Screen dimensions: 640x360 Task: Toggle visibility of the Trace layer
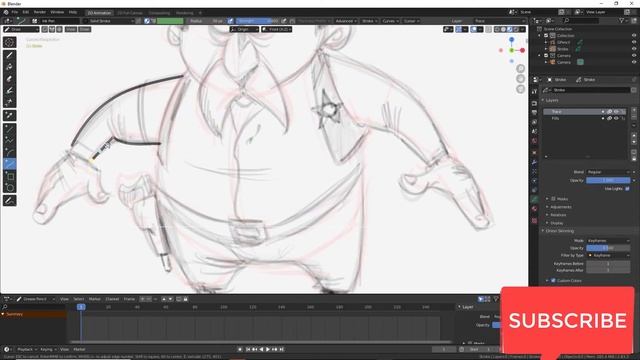coord(616,111)
